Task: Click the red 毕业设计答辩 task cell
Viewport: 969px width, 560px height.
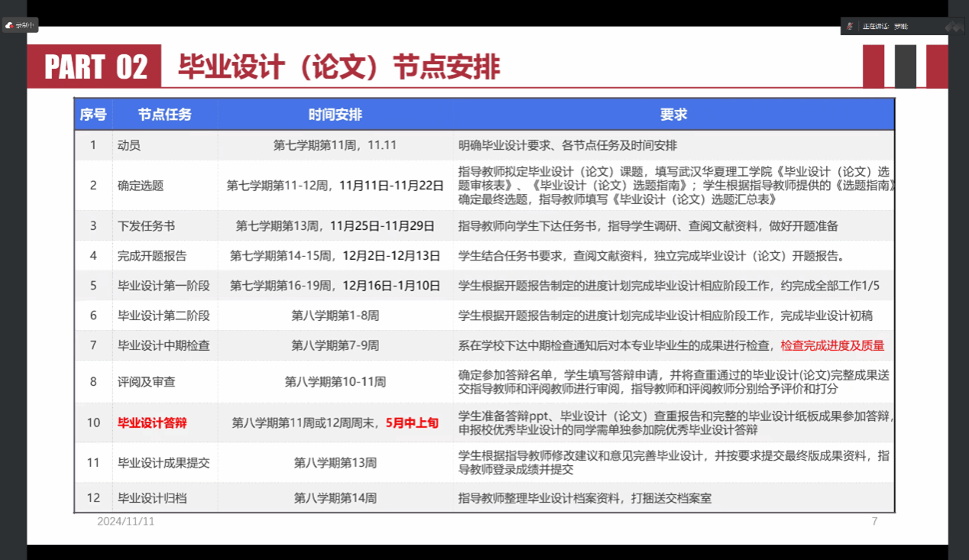Action: tap(152, 422)
